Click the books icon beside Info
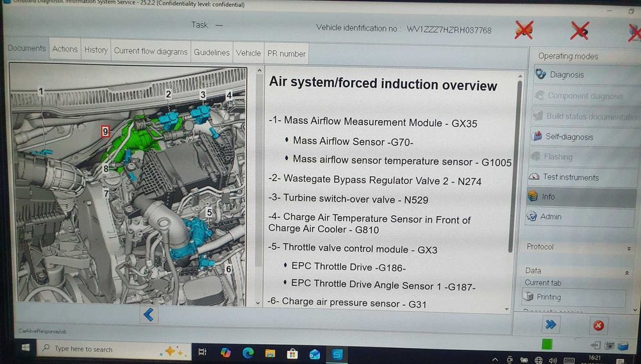The image size is (641, 364). point(533,196)
